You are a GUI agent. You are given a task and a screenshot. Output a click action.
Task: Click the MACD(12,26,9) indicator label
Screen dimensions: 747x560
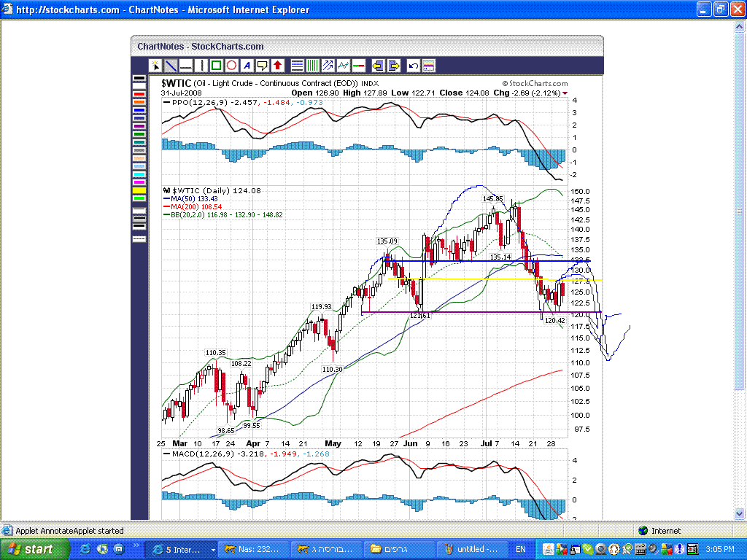(x=203, y=454)
